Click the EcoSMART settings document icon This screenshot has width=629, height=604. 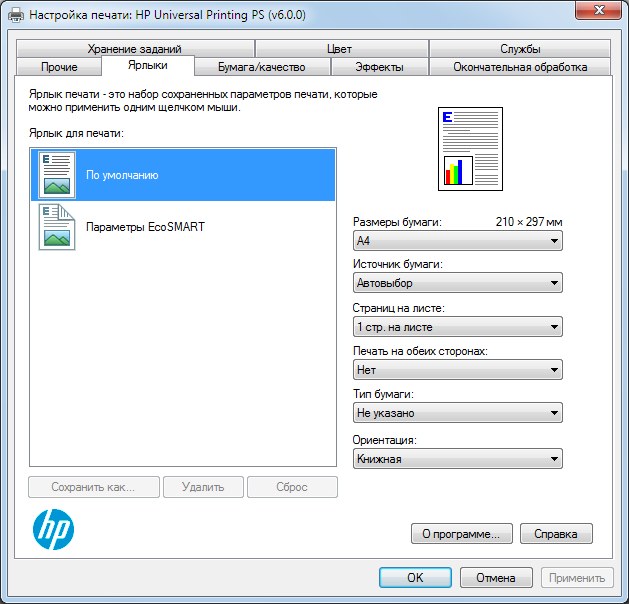coord(57,227)
